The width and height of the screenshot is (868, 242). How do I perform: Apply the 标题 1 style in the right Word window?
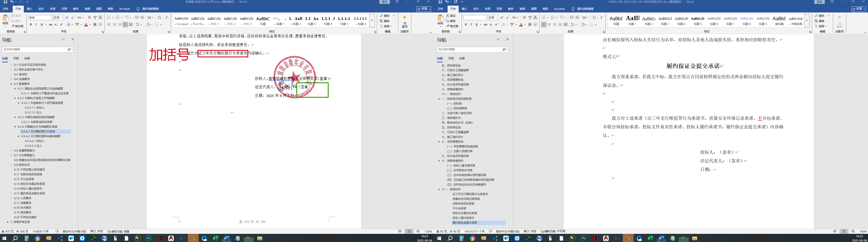click(x=632, y=20)
